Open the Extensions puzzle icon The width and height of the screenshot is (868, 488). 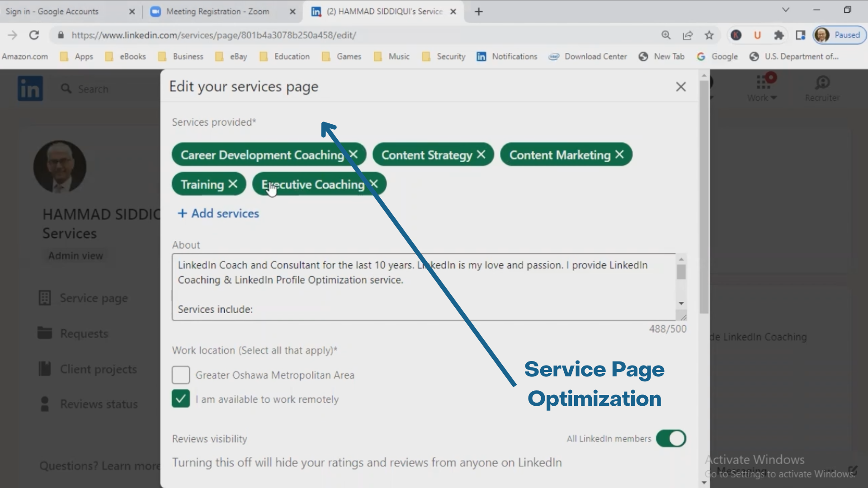[x=779, y=35]
